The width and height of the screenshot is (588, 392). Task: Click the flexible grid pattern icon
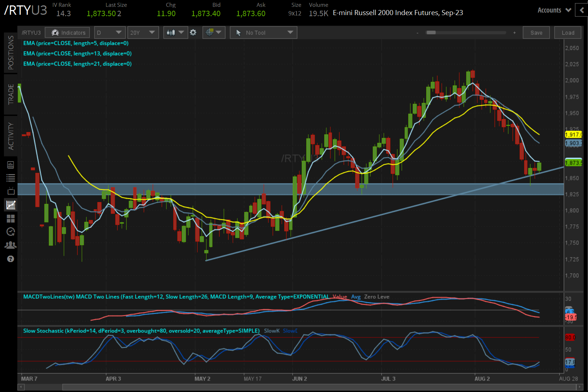click(x=10, y=219)
